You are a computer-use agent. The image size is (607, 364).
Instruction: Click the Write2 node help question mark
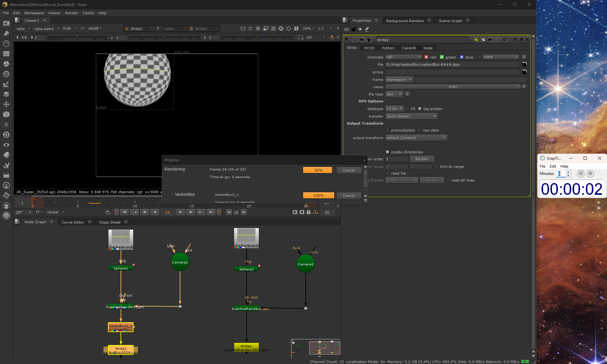pos(515,40)
